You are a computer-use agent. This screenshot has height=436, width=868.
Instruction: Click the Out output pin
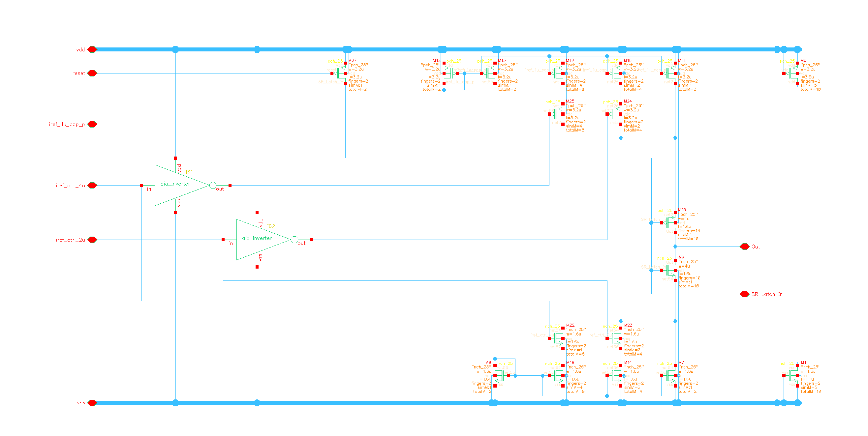pos(745,247)
